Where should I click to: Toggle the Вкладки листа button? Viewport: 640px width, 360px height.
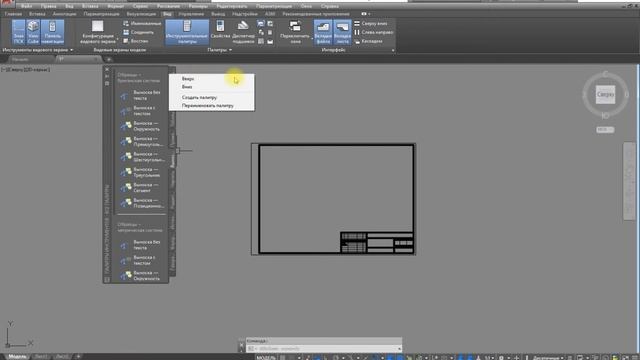[342, 32]
